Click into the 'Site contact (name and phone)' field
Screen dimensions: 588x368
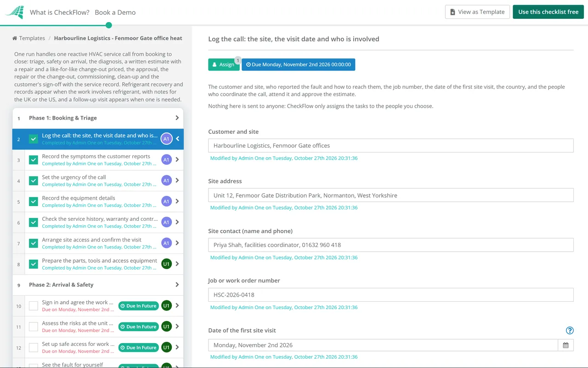(x=390, y=245)
